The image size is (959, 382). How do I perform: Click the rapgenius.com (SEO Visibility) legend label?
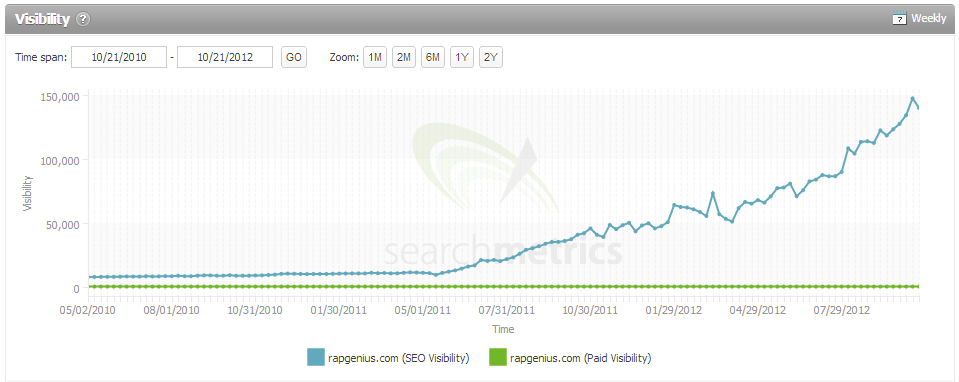click(398, 358)
